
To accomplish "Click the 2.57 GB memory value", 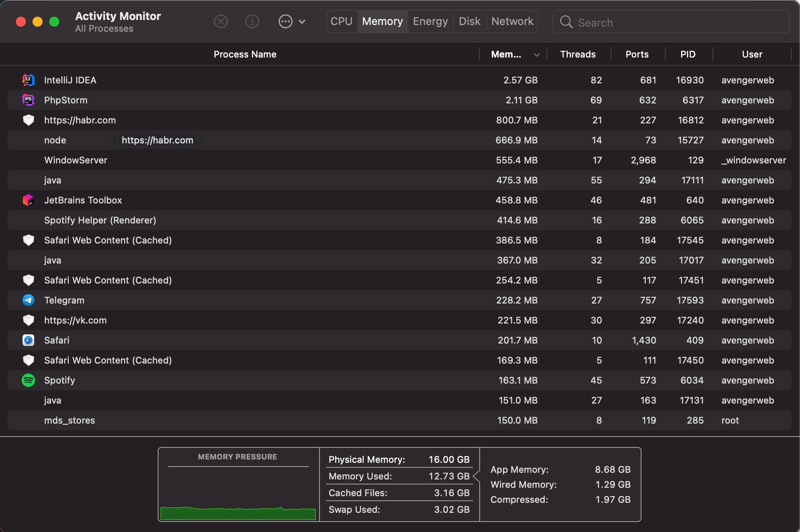I will [520, 80].
